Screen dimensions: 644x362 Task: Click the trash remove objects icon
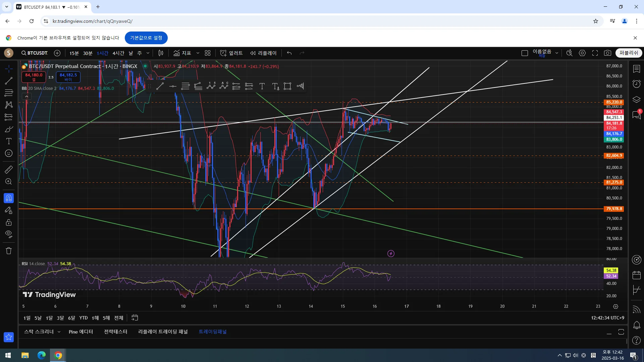(9, 251)
